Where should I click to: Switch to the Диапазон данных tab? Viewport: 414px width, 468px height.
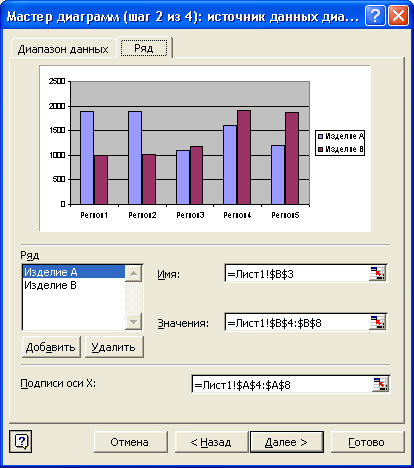[63, 49]
